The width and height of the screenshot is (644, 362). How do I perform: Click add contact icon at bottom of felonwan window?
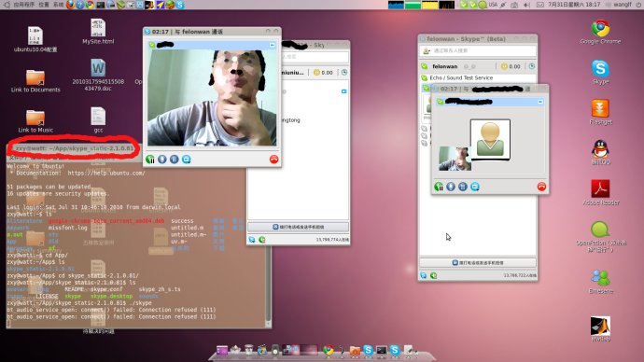[424, 275]
